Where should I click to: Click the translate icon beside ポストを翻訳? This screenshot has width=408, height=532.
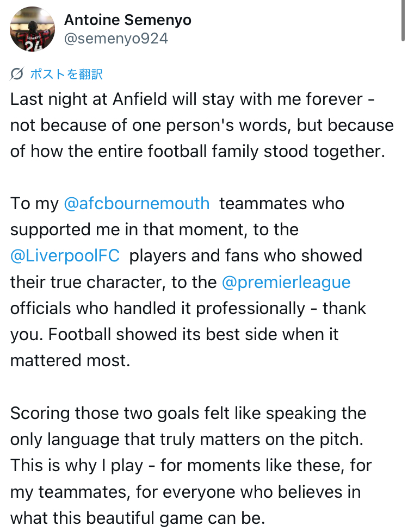(17, 74)
